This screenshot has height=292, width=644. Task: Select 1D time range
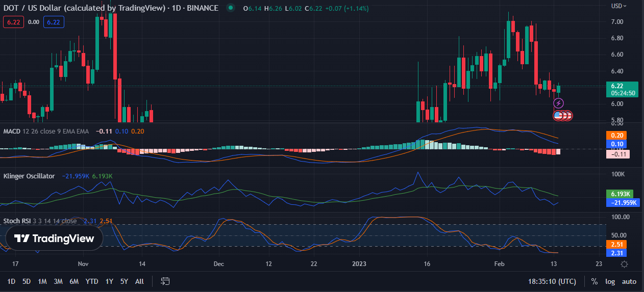[x=11, y=281]
